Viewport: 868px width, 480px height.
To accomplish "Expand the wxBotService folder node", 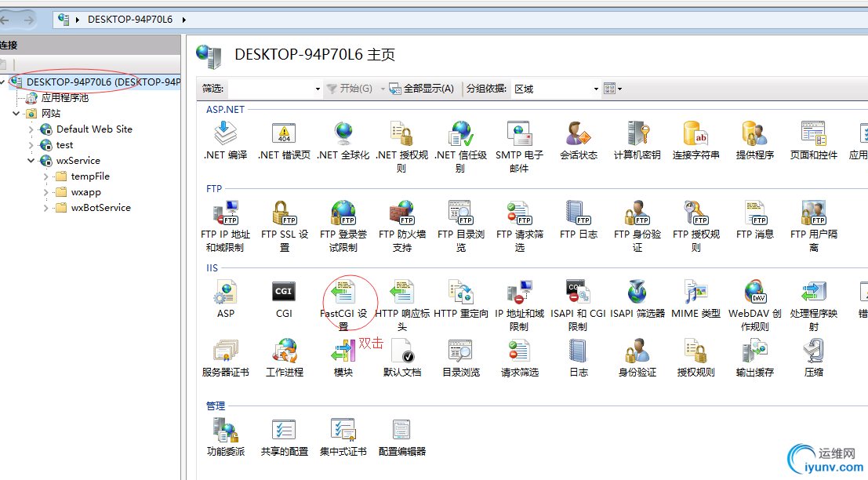I will tap(46, 208).
